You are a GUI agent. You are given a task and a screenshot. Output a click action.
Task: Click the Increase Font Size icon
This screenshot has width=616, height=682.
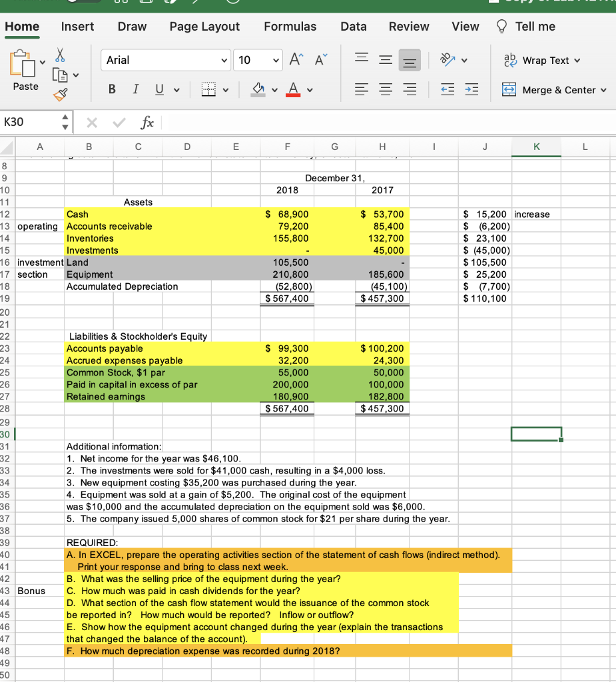(x=294, y=59)
